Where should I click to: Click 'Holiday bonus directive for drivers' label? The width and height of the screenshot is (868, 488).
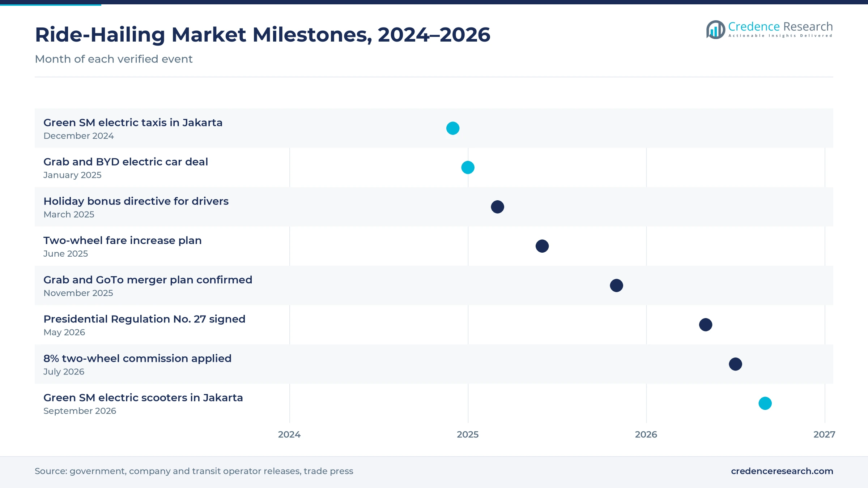click(136, 201)
